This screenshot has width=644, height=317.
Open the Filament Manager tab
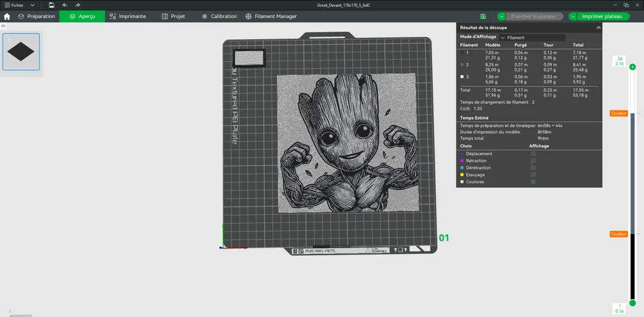[271, 17]
